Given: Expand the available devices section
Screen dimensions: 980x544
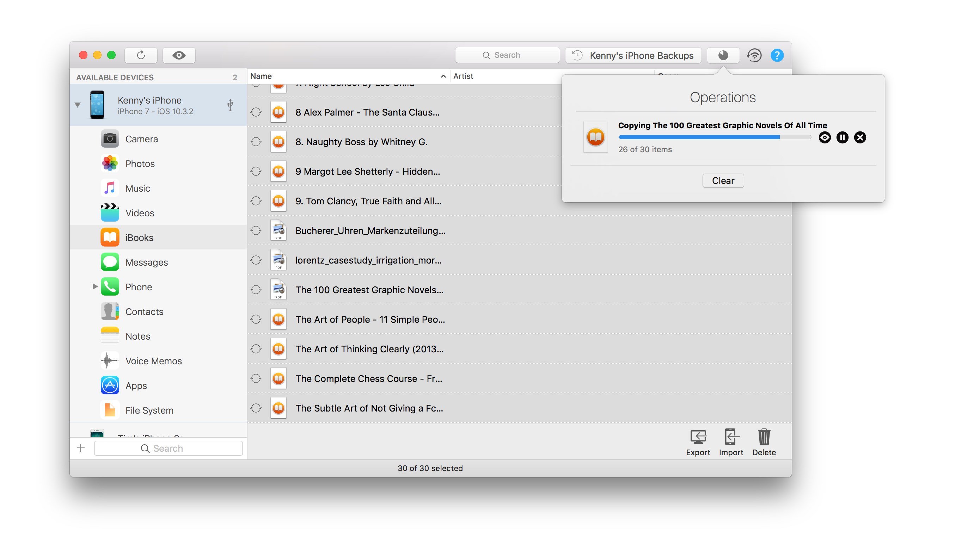Looking at the screenshot, I should pyautogui.click(x=77, y=105).
